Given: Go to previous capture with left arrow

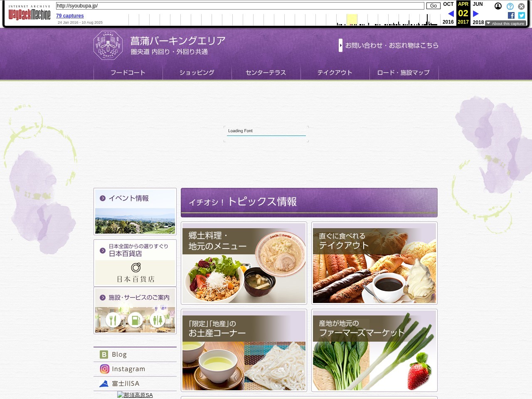Looking at the screenshot, I should tap(451, 14).
